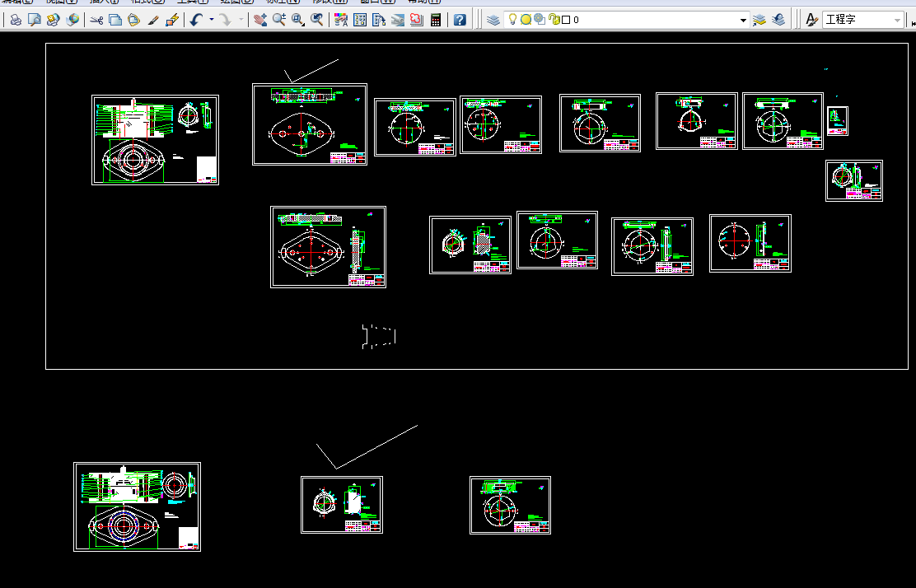Select the Zoom Window tool

298,20
